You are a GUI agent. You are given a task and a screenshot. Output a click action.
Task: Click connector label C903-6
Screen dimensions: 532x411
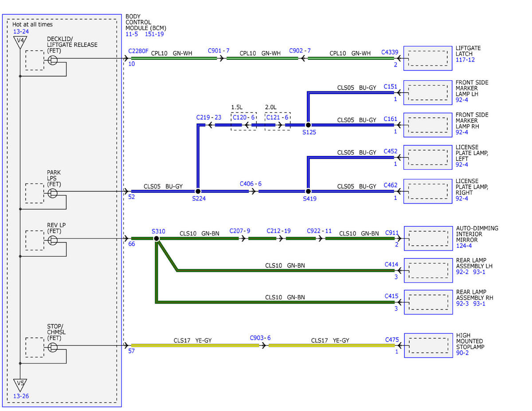[x=260, y=338]
